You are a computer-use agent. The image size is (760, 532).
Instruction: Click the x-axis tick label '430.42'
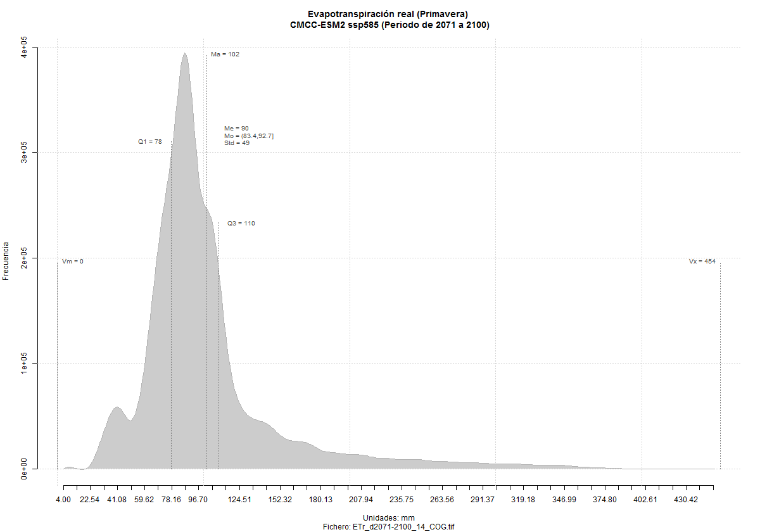pos(686,500)
